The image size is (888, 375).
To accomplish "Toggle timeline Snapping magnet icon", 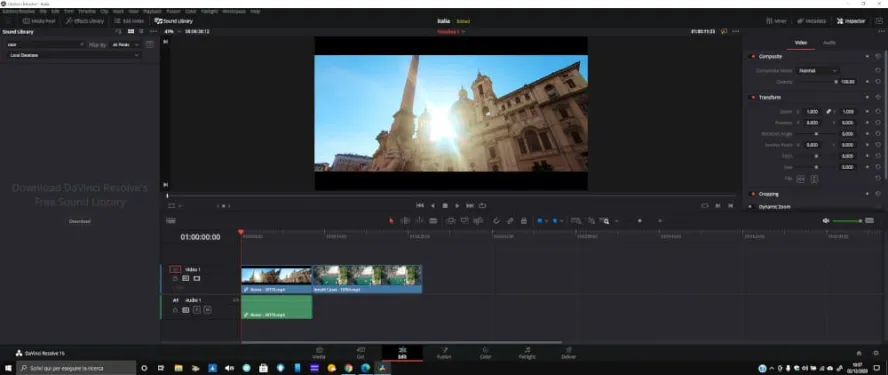I will coord(497,221).
